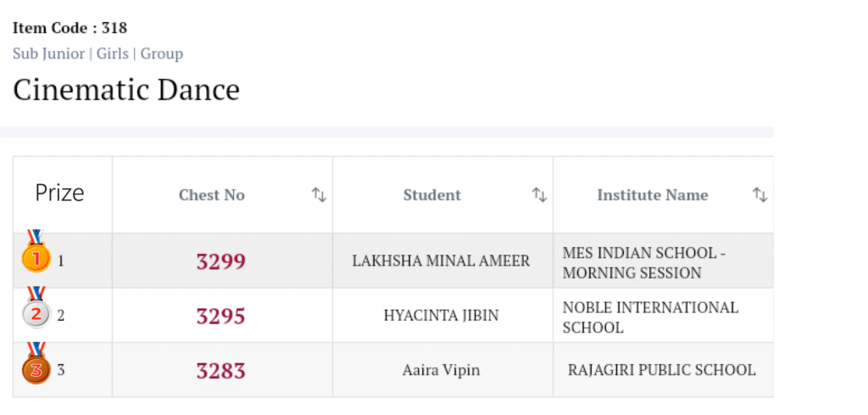The width and height of the screenshot is (868, 415).
Task: Click the gold first-place medal icon
Action: coord(36,255)
